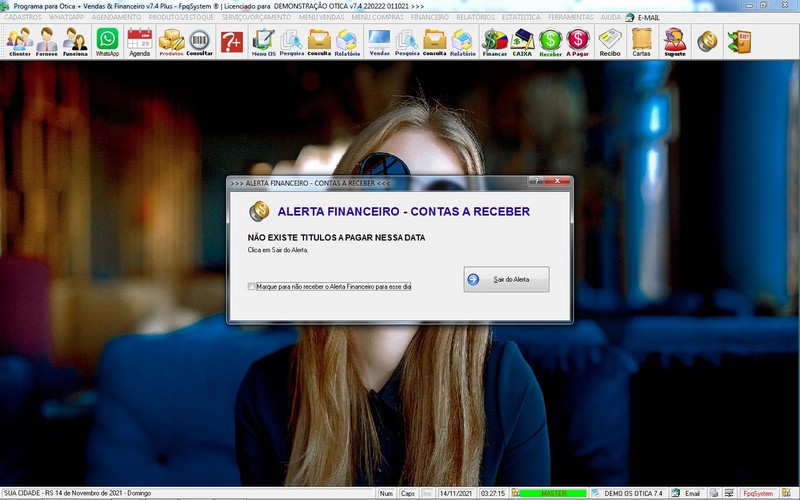800x500 pixels.
Task: Click the Consultar barcode icon
Action: tap(199, 42)
